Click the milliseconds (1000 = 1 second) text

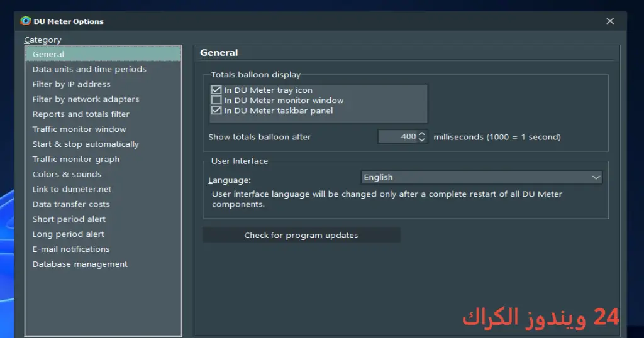tap(497, 137)
